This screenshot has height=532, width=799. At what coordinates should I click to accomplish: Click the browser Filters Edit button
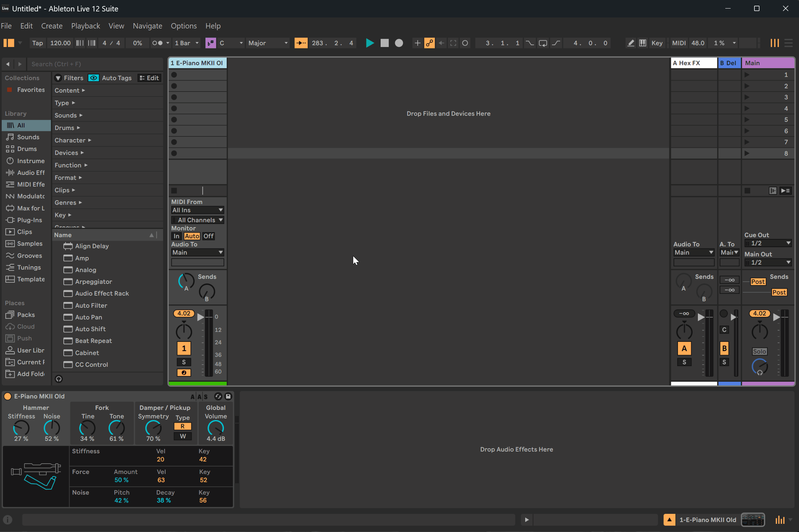pos(150,78)
